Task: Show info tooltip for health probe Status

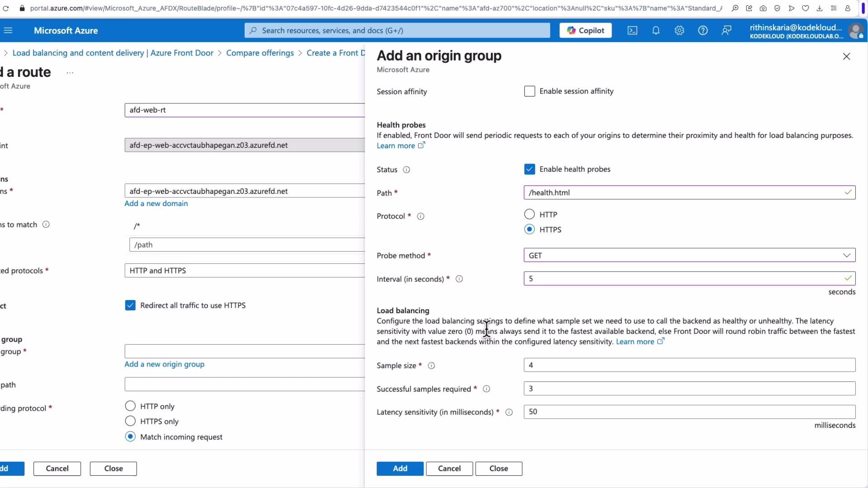Action: 406,170
